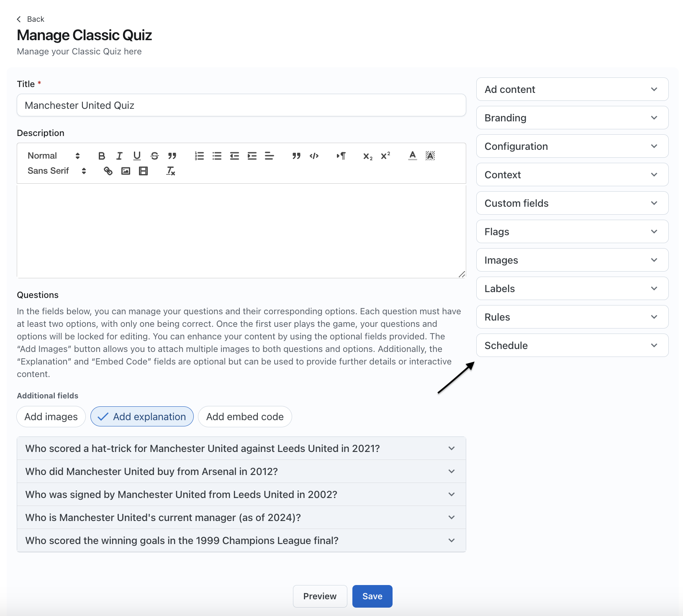
Task: Insert a video into description
Action: [143, 171]
